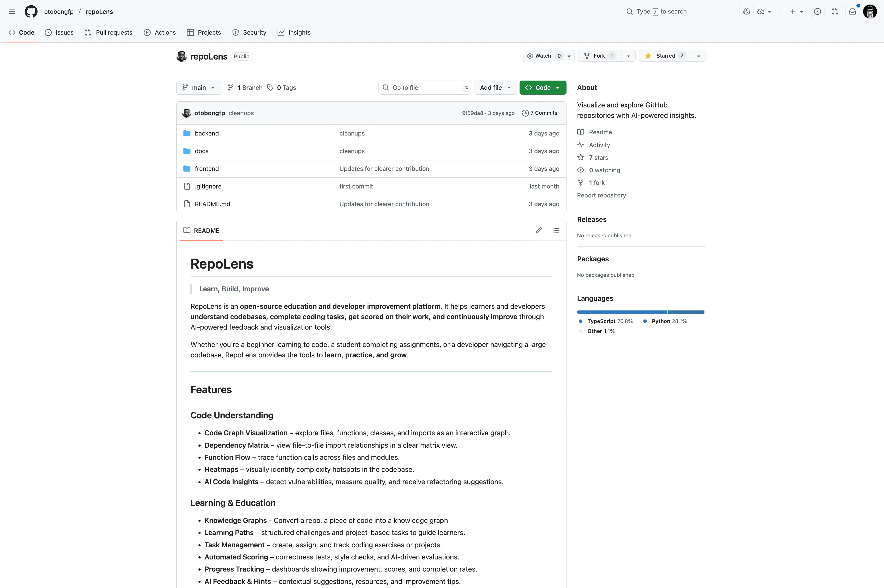Open the hamburger navigation menu
884x588 pixels.
click(x=12, y=12)
